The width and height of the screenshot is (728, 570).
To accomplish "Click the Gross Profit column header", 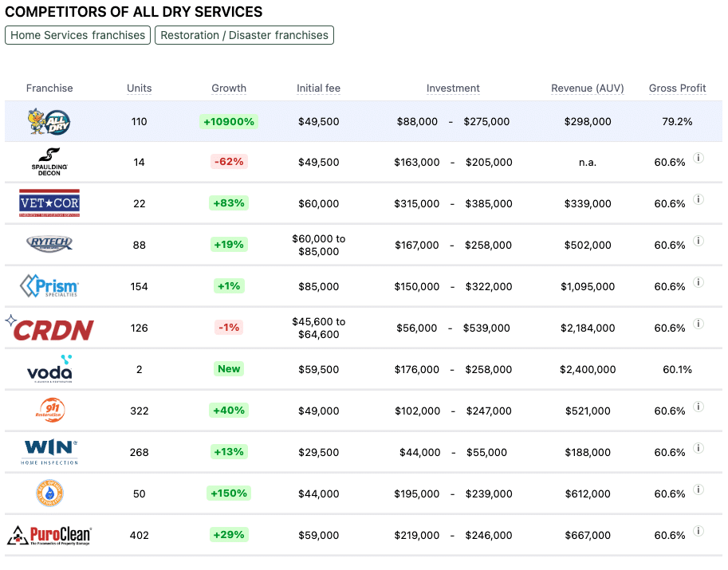I will [678, 88].
